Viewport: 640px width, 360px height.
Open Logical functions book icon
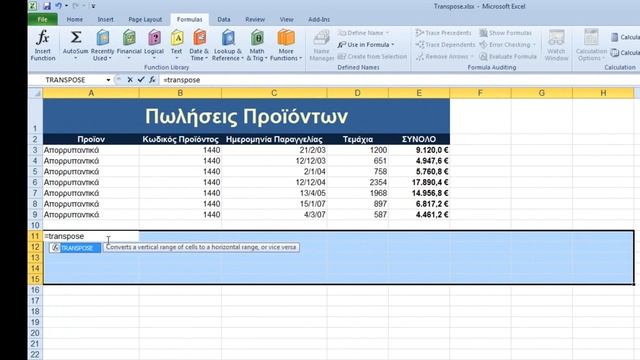point(154,45)
